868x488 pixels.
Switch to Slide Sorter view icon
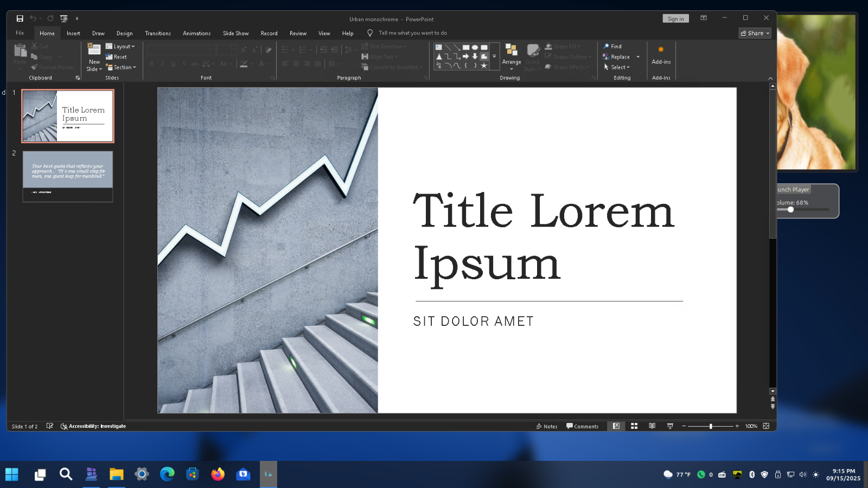click(x=634, y=426)
